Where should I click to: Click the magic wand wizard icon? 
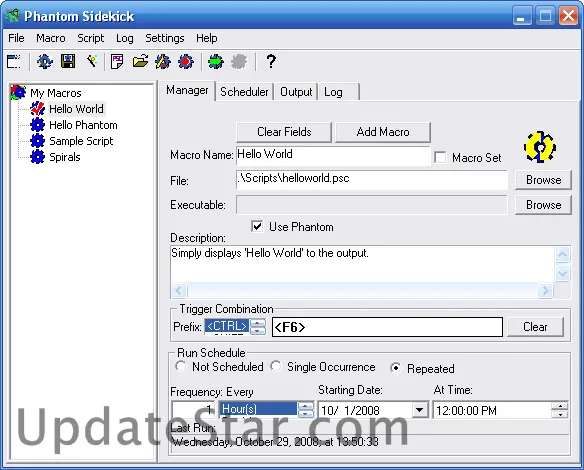[92, 61]
